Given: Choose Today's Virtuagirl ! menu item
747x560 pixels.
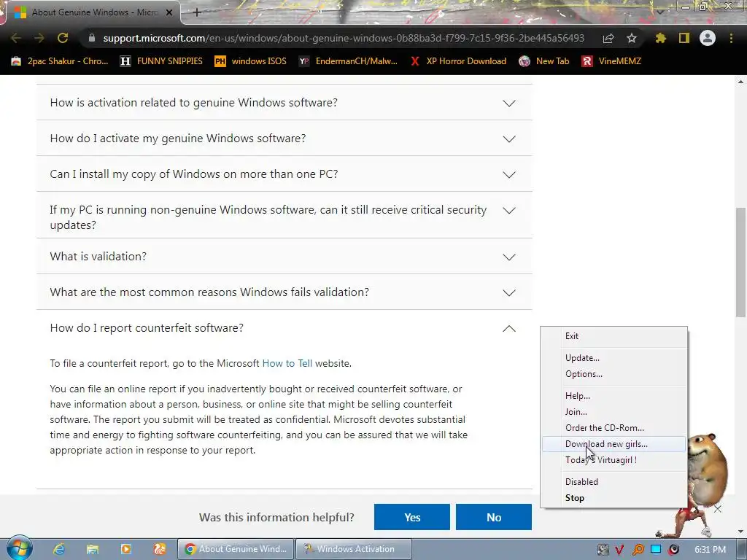Looking at the screenshot, I should (x=614, y=460).
